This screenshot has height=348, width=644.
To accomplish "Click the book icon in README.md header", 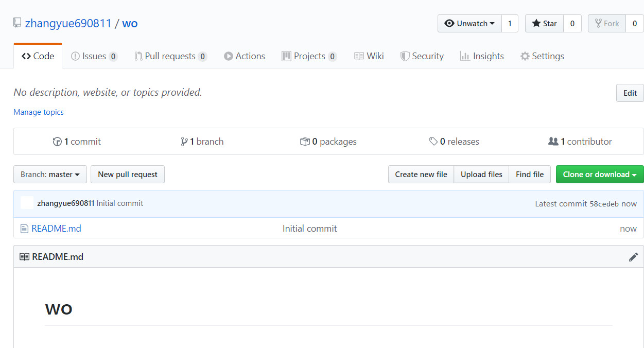I will pos(24,256).
